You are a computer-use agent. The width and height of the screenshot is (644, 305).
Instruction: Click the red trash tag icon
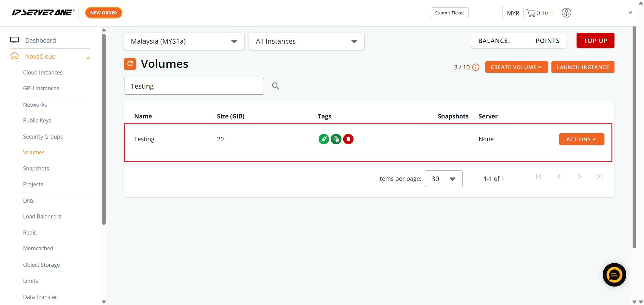348,139
